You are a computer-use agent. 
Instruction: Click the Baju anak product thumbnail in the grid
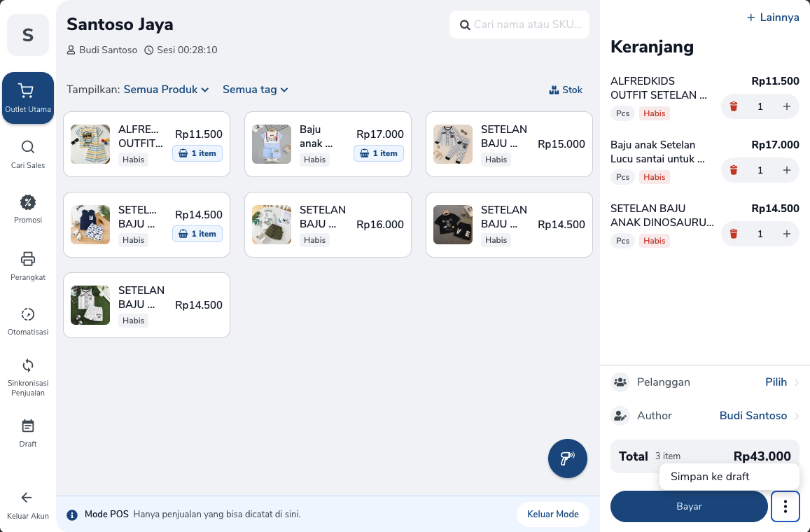(x=272, y=144)
